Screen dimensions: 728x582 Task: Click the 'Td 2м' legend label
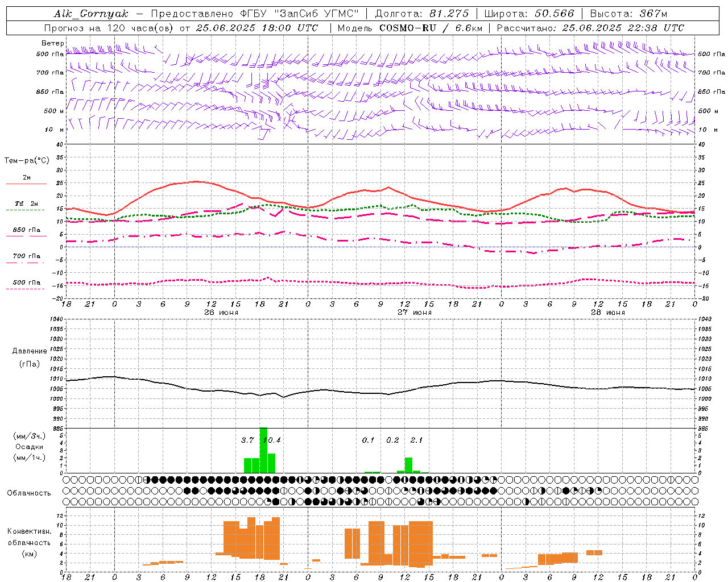point(27,203)
